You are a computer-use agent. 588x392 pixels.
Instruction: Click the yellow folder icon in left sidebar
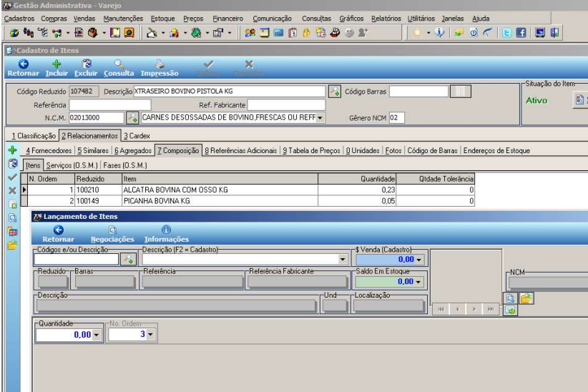tap(12, 245)
